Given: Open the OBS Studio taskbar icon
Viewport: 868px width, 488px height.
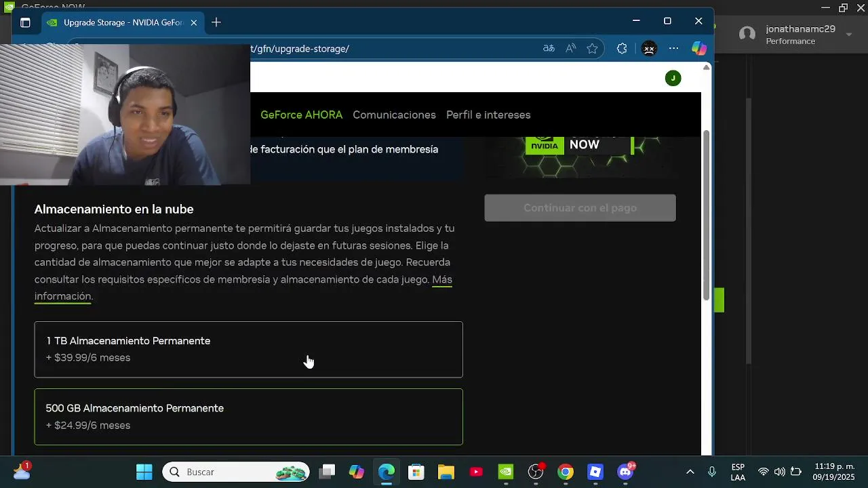Looking at the screenshot, I should [536, 472].
